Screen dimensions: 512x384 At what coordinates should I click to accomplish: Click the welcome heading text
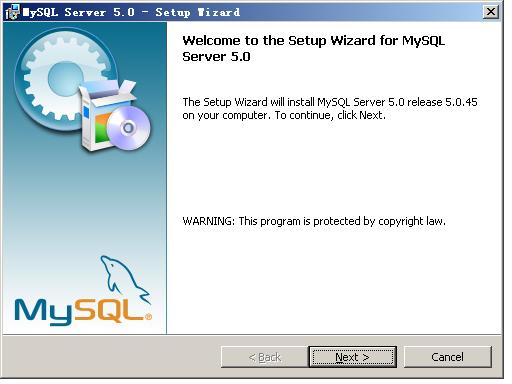313,48
